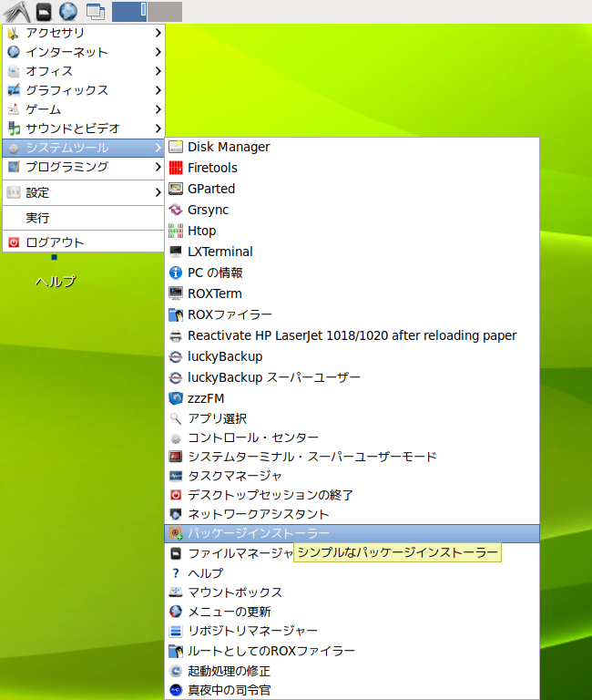The image size is (592, 700).
Task: Click the システムツール submenu arrow
Action: coord(158,148)
